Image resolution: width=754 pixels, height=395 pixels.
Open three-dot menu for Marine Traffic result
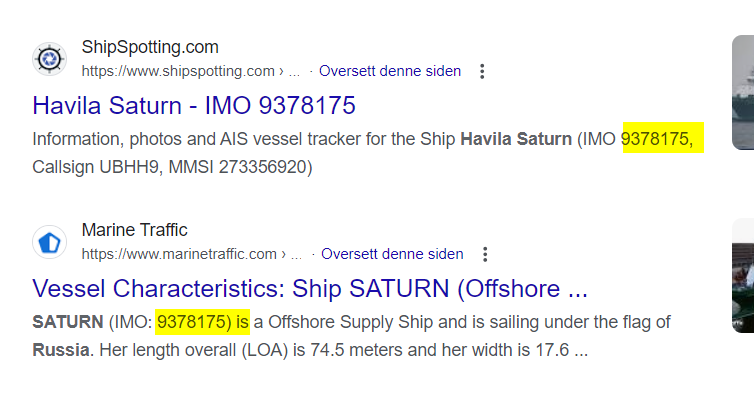point(485,254)
